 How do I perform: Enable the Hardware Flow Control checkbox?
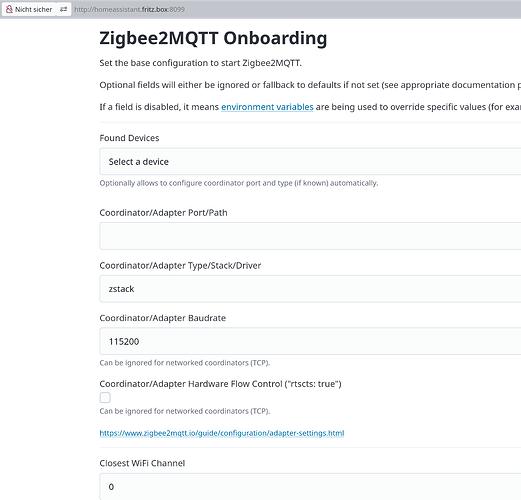(105, 398)
